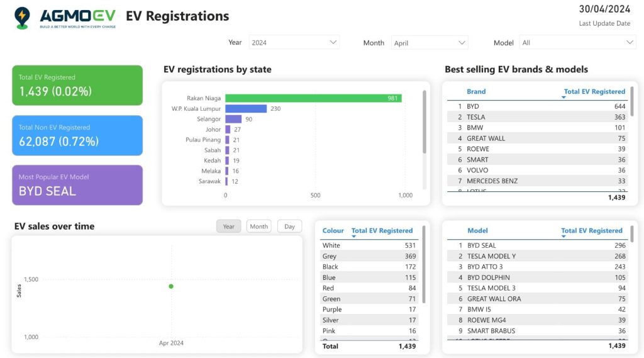
Task: Select the TESLA row in brand table
Action: [x=476, y=117]
